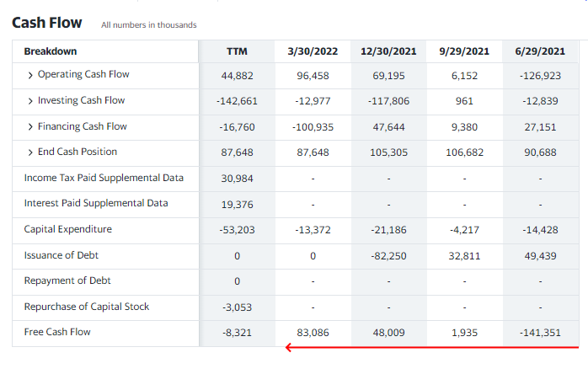Select the Capital Expenditure row label
588x374 pixels.
tap(67, 229)
